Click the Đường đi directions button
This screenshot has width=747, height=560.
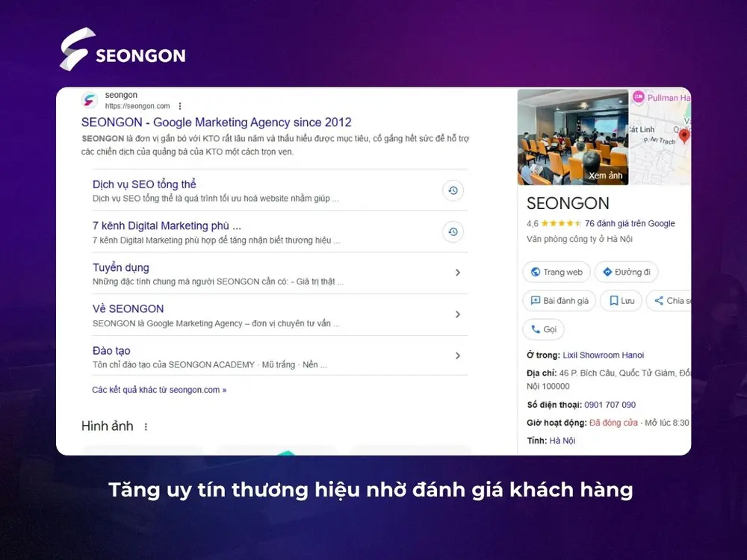click(x=627, y=272)
